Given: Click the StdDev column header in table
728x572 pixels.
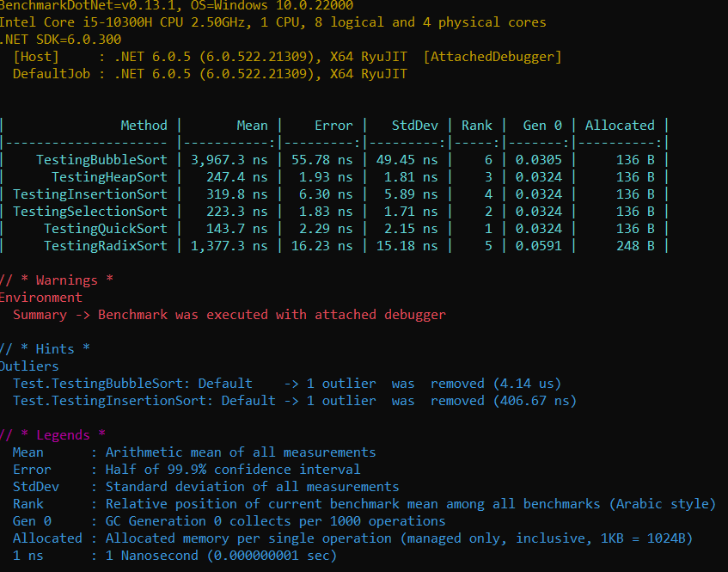Looking at the screenshot, I should [x=414, y=126].
